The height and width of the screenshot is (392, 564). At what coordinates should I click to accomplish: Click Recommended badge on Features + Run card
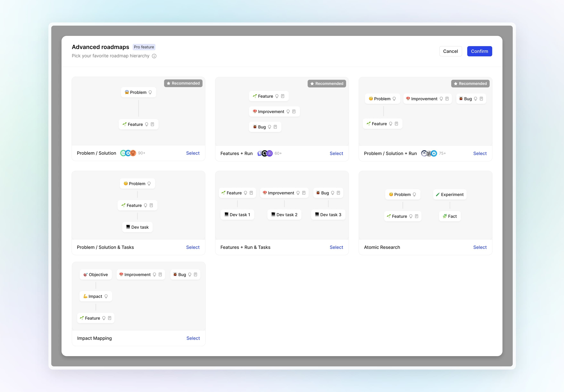327,83
